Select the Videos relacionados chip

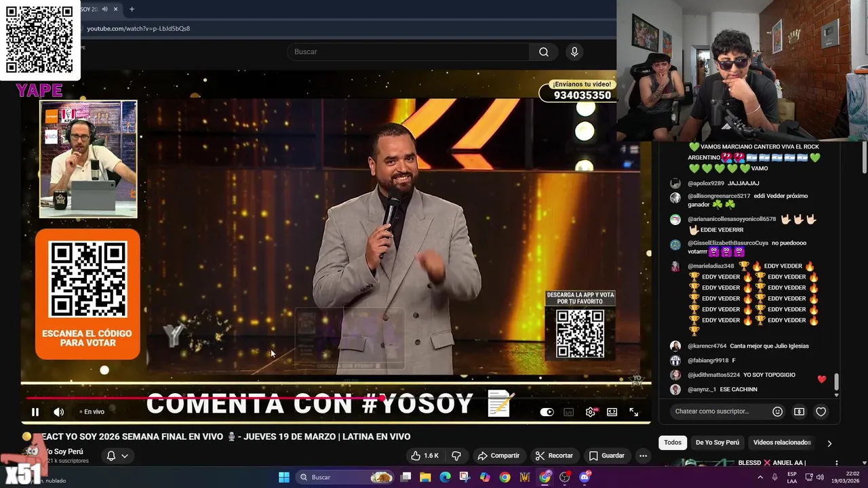[782, 443]
